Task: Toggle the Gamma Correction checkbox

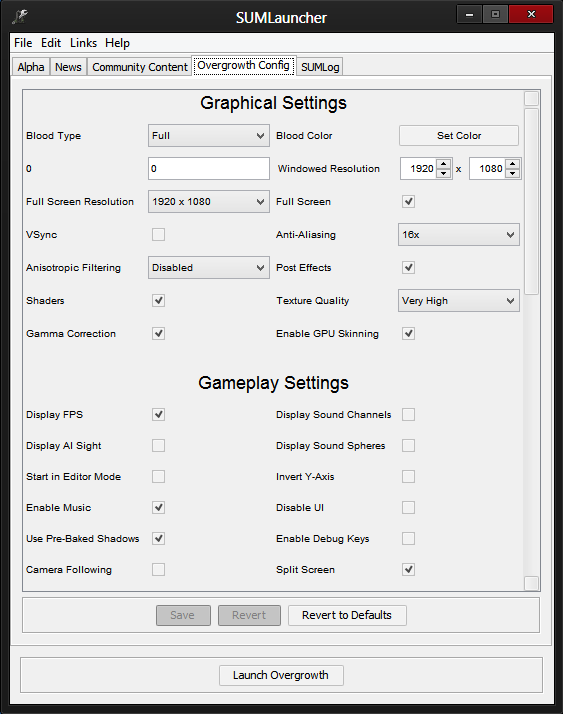Action: tap(159, 334)
